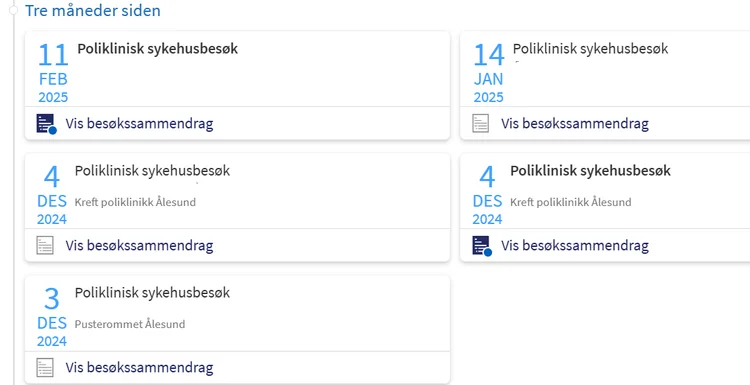
Task: Open Vis besøkssammendrag for 14 Jan 2025
Action: pyautogui.click(x=575, y=124)
